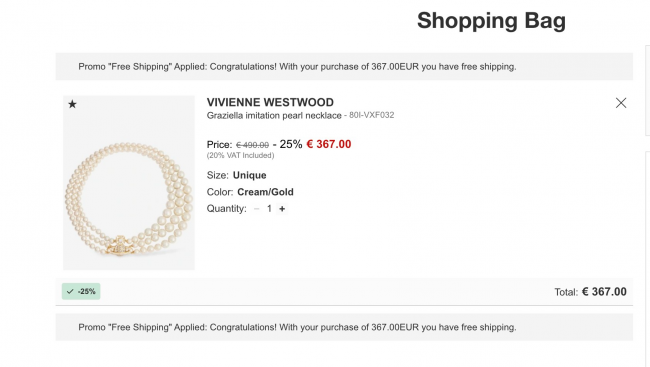Click the Total € 367.00 amount

tap(604, 292)
